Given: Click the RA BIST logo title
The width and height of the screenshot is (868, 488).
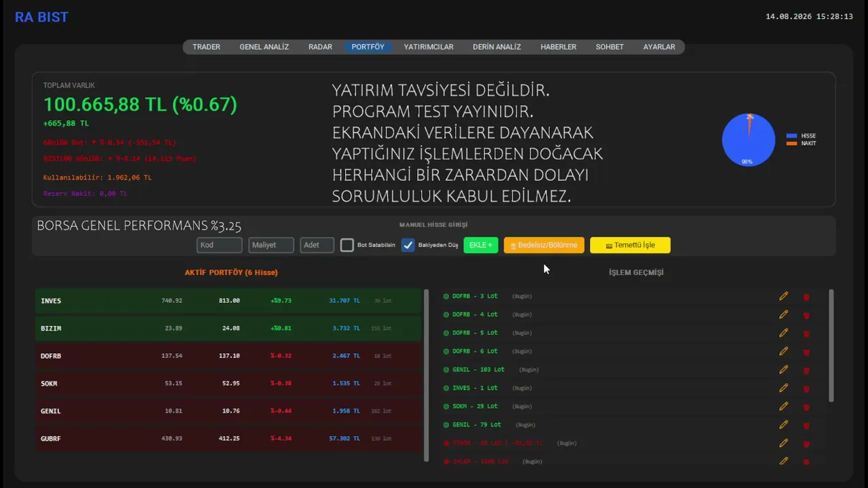Looking at the screenshot, I should [x=41, y=17].
